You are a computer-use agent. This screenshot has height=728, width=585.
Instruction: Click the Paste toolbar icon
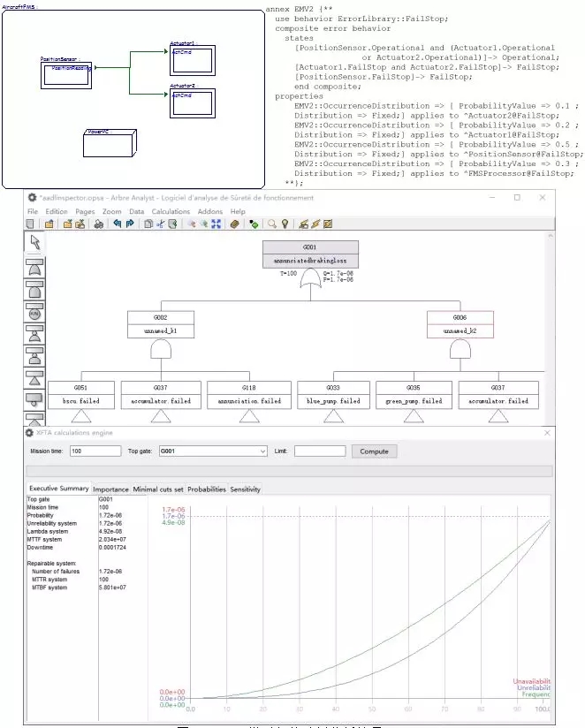pos(172,224)
